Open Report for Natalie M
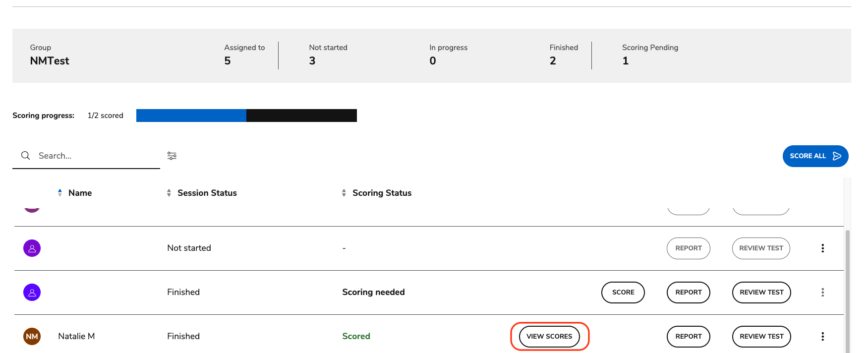Screen dimensions: 868x353 pos(688,336)
